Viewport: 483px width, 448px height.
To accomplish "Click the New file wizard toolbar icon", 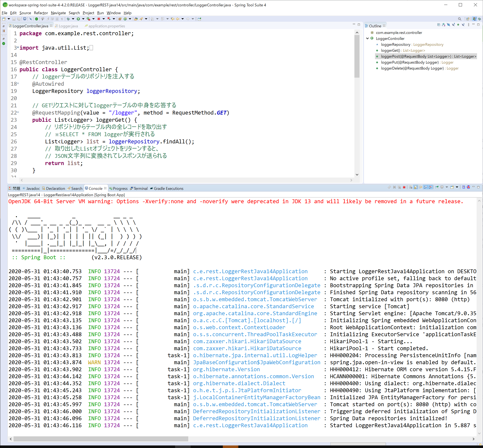I will pyautogui.click(x=4, y=19).
